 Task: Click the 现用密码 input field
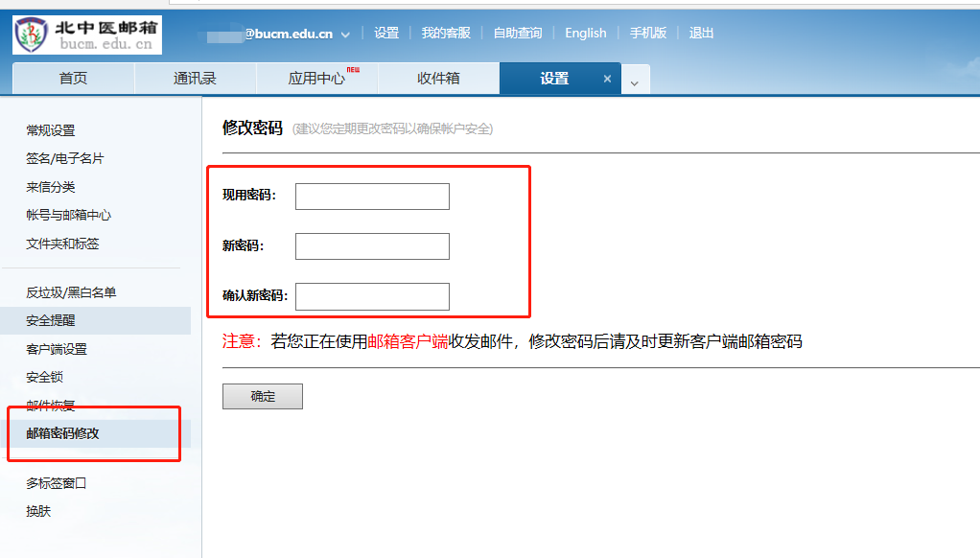point(372,197)
